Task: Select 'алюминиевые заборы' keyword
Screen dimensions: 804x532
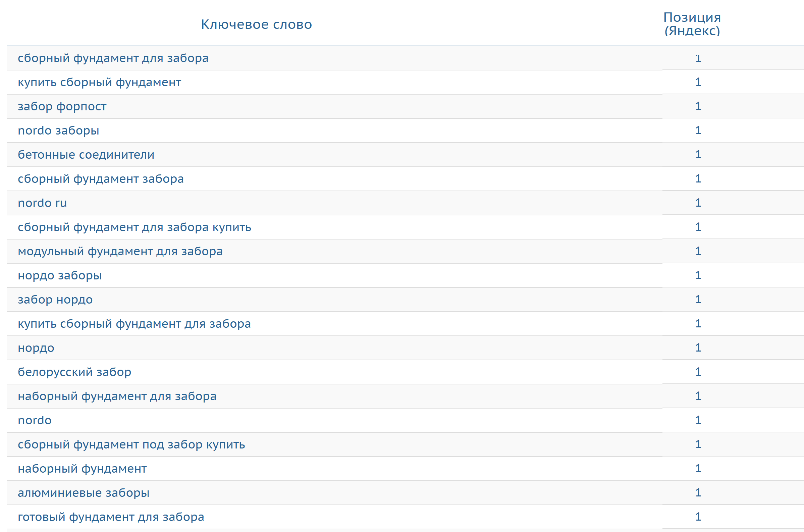Action: pos(84,493)
